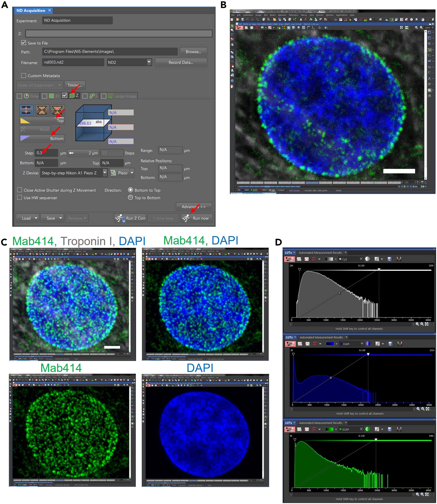
Task: Check the Custom Metadata checkbox
Action: (x=23, y=76)
